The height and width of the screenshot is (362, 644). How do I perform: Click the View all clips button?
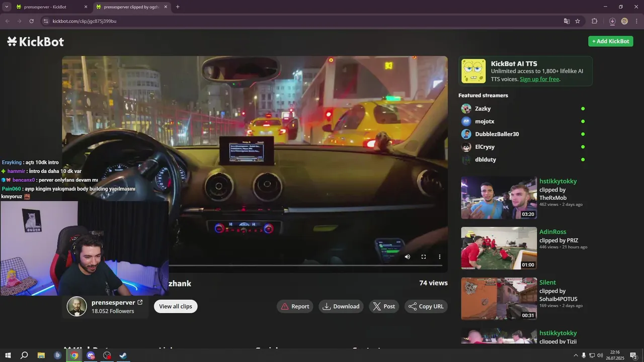(176, 306)
